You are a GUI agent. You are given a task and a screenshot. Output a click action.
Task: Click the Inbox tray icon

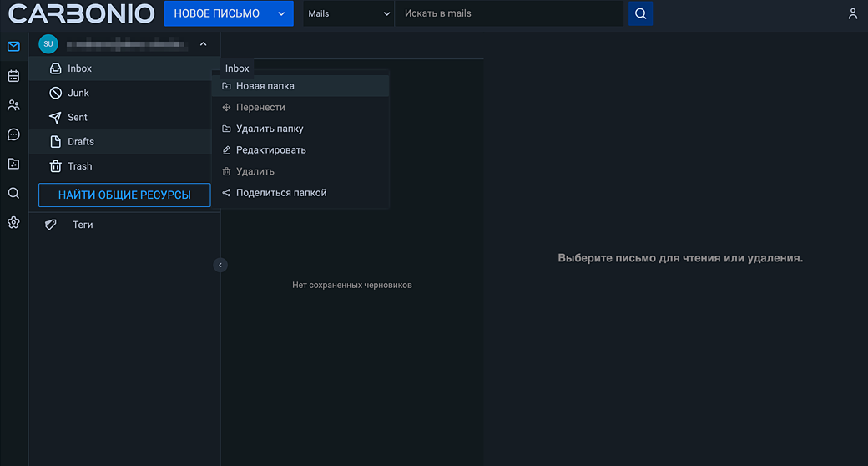pyautogui.click(x=55, y=68)
